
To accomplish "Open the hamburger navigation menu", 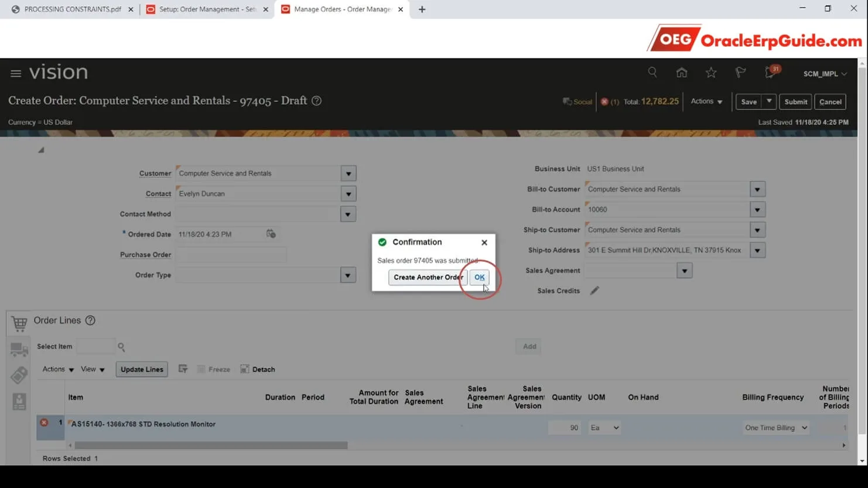I will (x=16, y=73).
